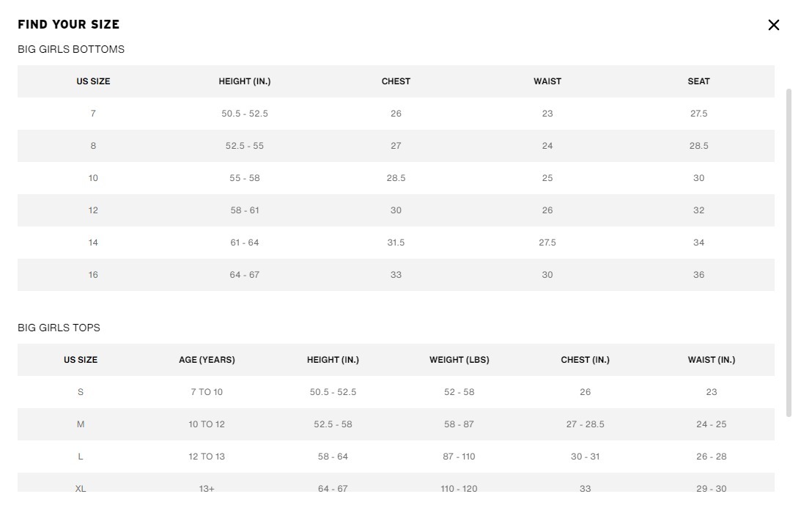Select US size 14 row label
This screenshot has height=513, width=812.
coord(93,243)
